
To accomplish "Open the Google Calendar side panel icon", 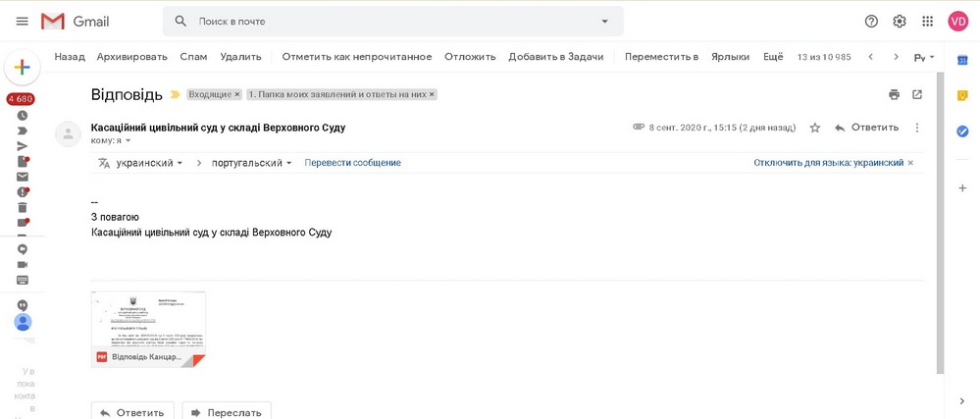I will (962, 60).
